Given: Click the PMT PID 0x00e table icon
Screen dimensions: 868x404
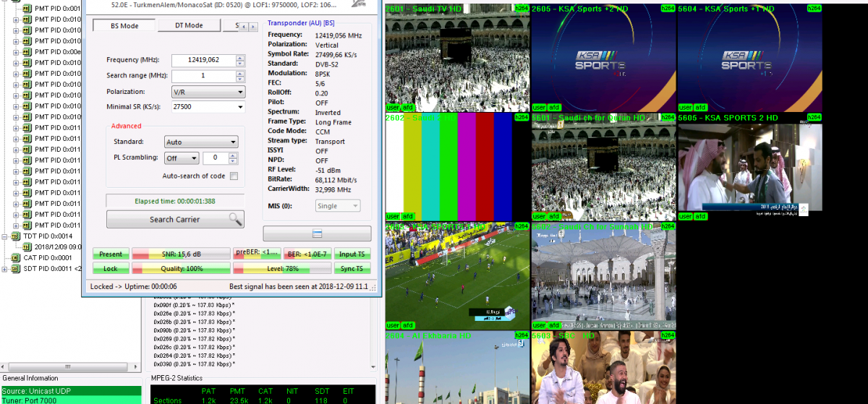Looking at the screenshot, I should pyautogui.click(x=27, y=52).
